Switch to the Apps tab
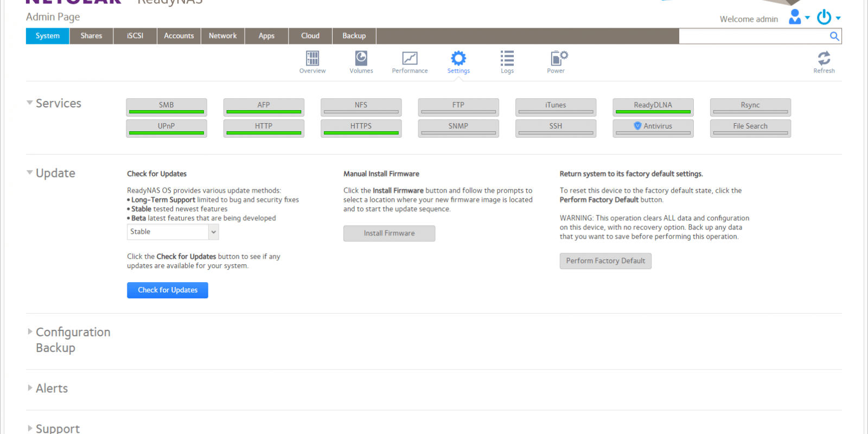Image resolution: width=868 pixels, height=434 pixels. [x=266, y=36]
